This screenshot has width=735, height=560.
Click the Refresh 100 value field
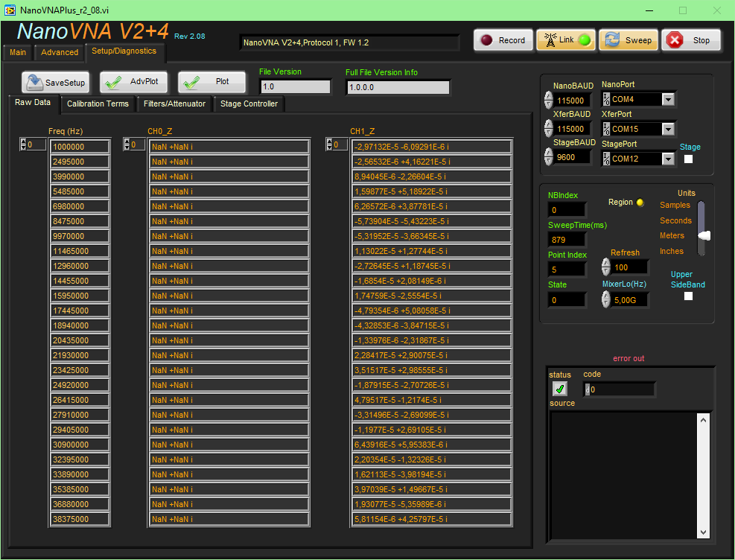630,267
